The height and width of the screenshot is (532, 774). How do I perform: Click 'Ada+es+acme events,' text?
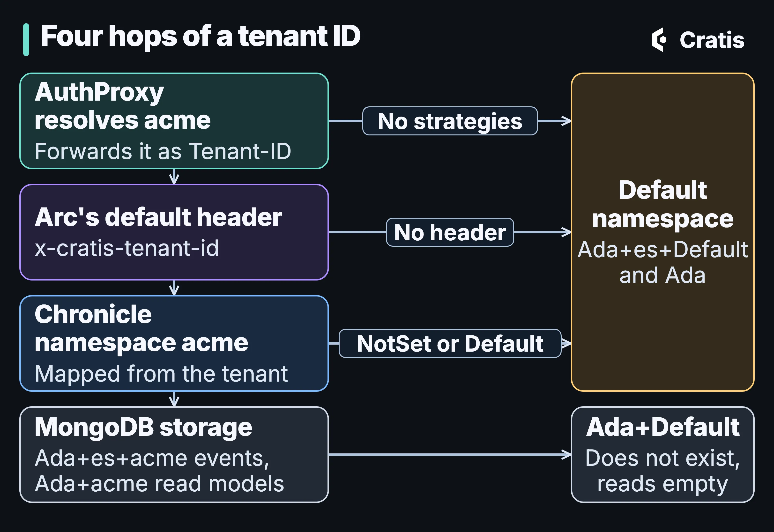click(152, 458)
